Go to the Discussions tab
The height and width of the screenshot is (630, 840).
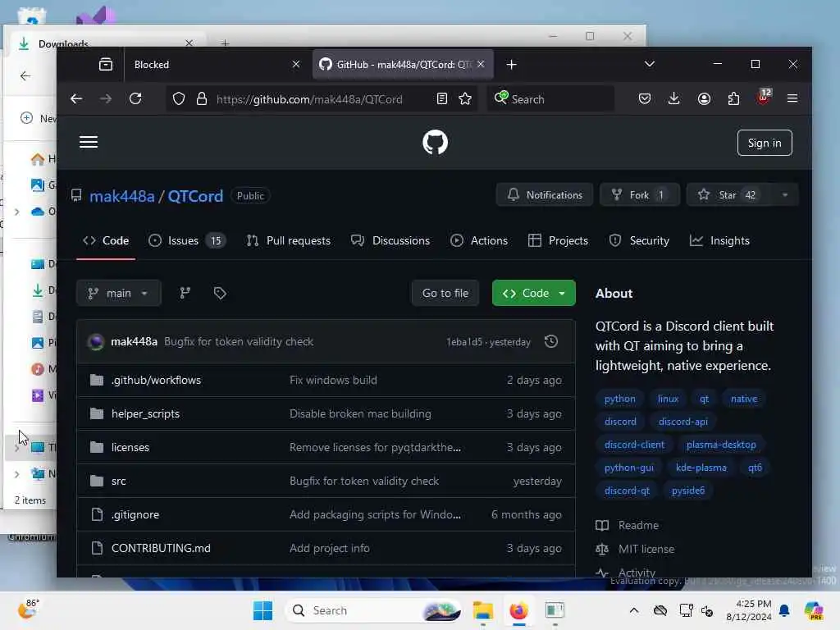click(x=390, y=240)
